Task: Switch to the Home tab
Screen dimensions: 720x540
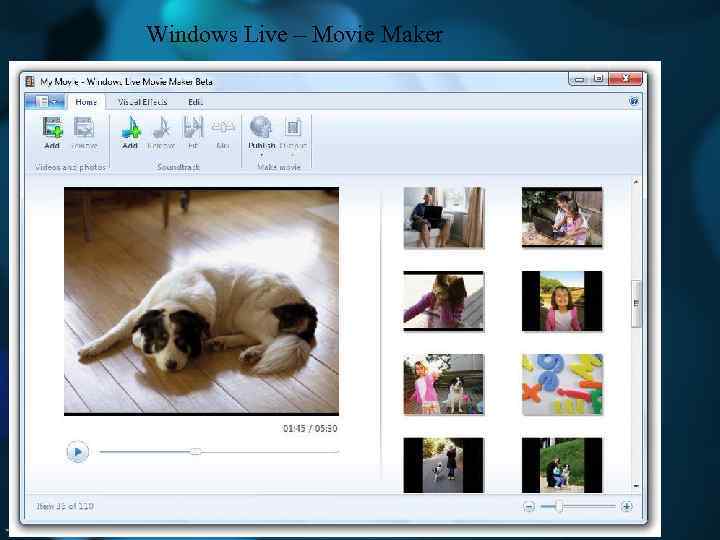Action: pos(86,102)
